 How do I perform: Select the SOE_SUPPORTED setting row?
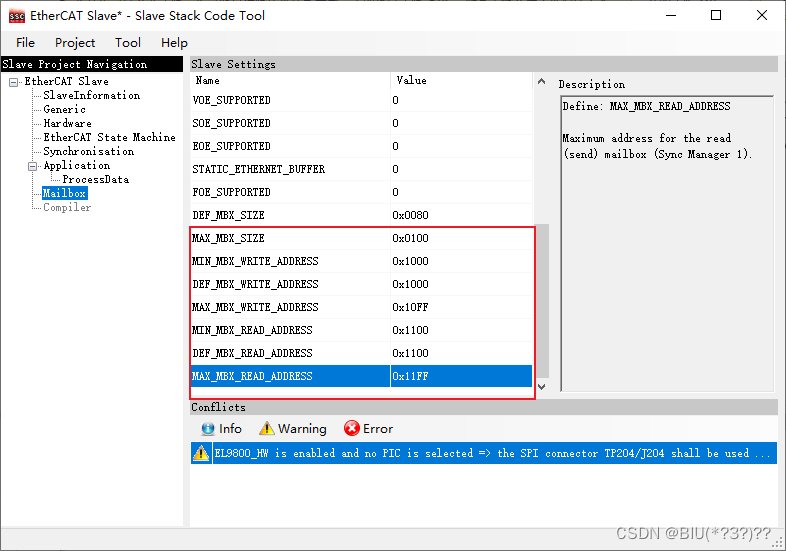361,123
